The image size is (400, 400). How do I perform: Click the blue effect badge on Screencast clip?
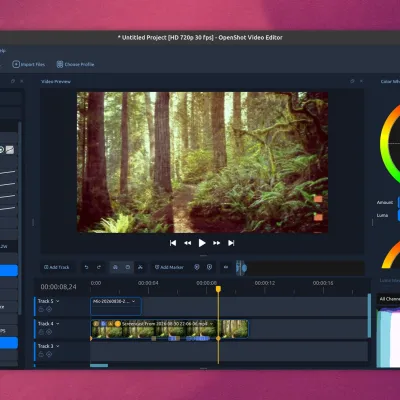(x=103, y=324)
